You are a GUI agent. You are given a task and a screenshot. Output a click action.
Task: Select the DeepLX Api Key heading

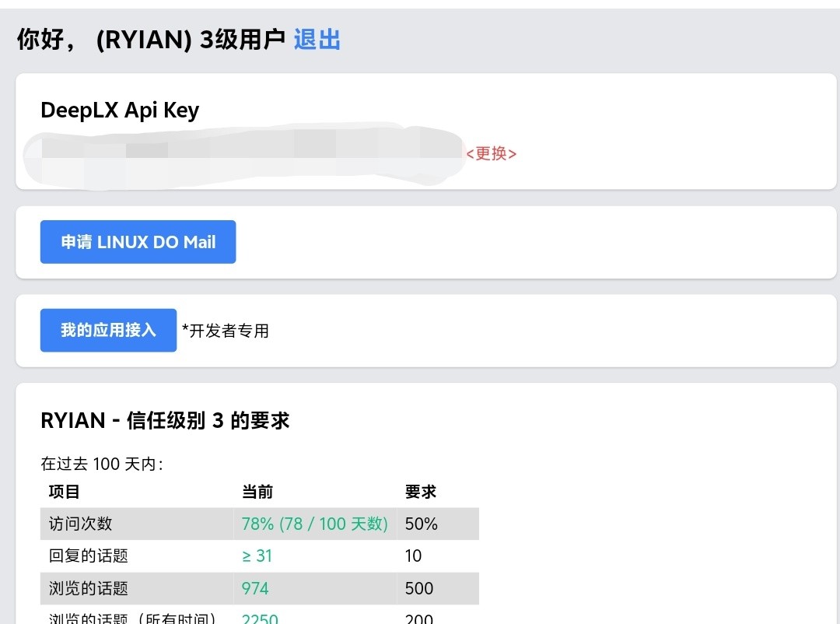(120, 110)
